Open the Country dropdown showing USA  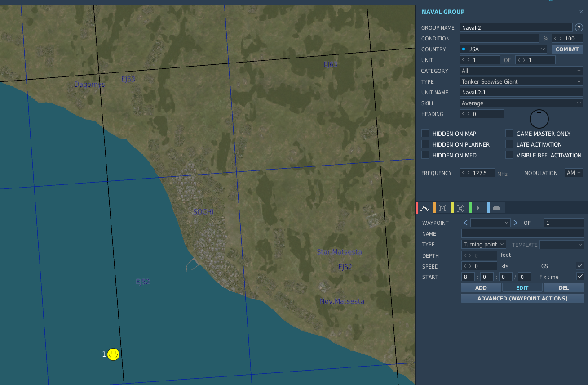(503, 49)
